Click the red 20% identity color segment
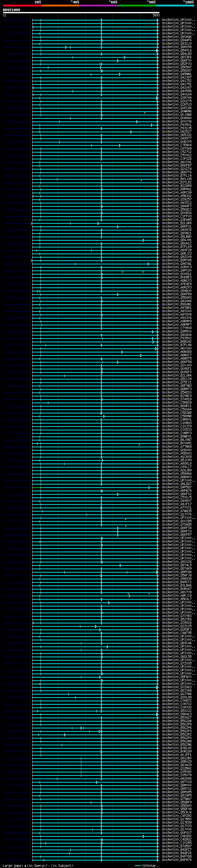This screenshot has width=197, height=868. click(x=22, y=6)
